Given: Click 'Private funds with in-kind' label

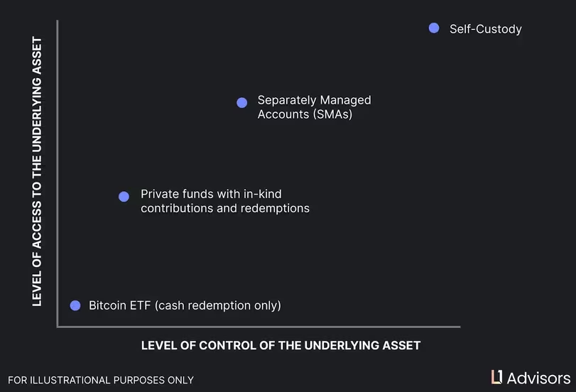Looking at the screenshot, I should point(211,193).
